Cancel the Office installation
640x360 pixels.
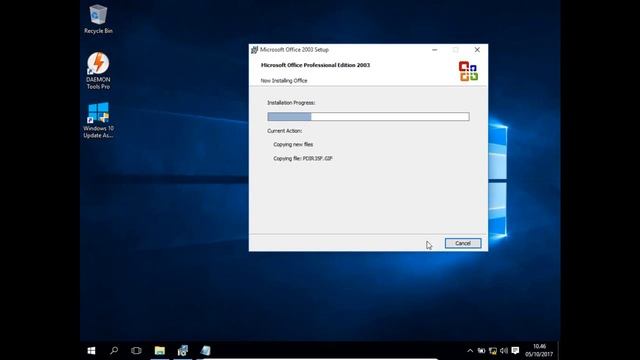(463, 243)
